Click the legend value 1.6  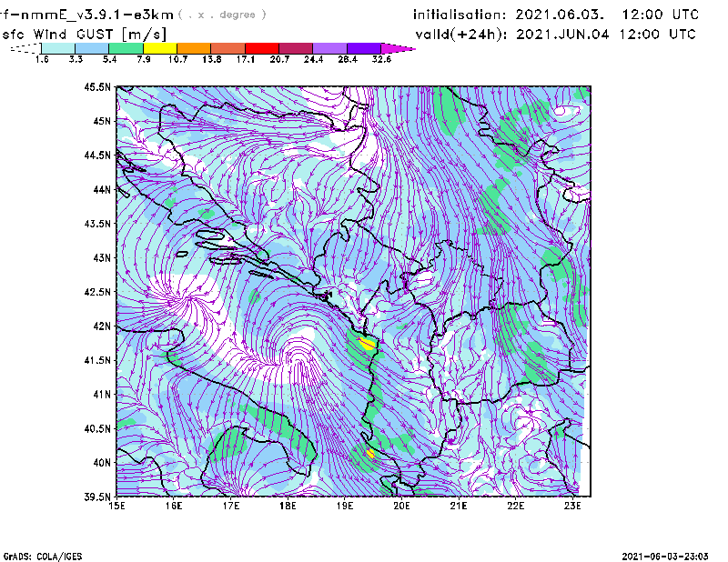click(42, 59)
